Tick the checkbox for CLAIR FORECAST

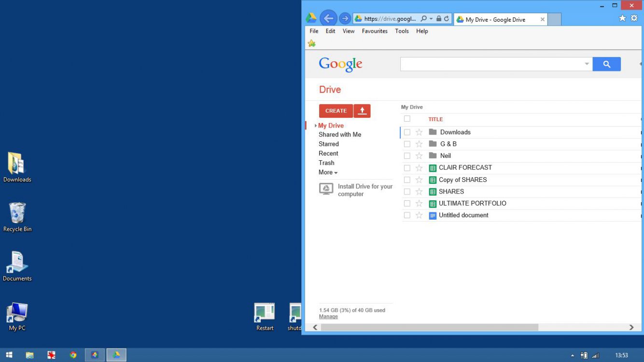407,168
